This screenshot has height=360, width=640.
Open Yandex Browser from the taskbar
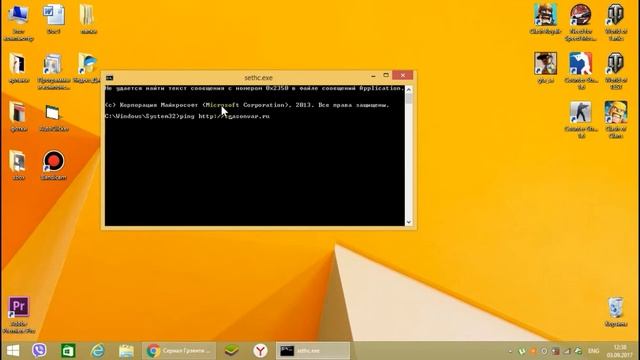pos(260,351)
